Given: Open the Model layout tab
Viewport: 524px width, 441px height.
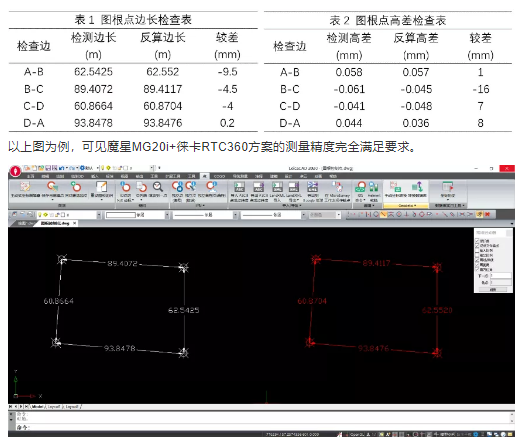Looking at the screenshot, I should (x=37, y=407).
